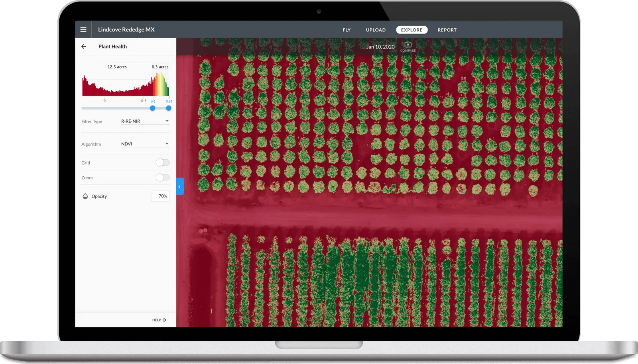Open the Compare tool on the map

pos(408,47)
